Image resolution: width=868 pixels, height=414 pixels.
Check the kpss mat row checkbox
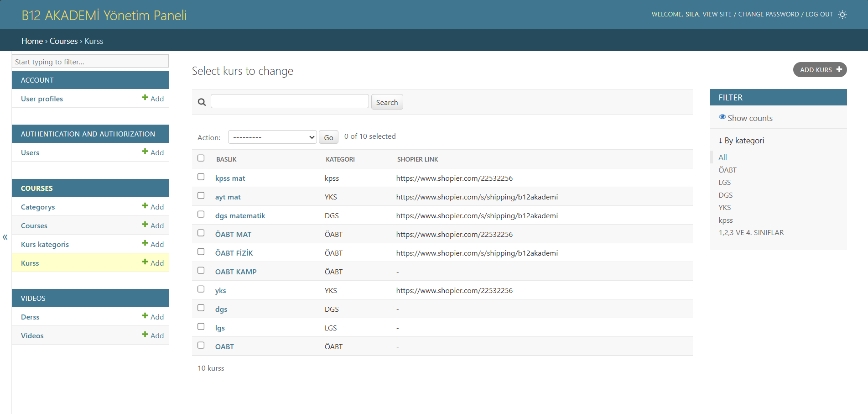(x=201, y=177)
